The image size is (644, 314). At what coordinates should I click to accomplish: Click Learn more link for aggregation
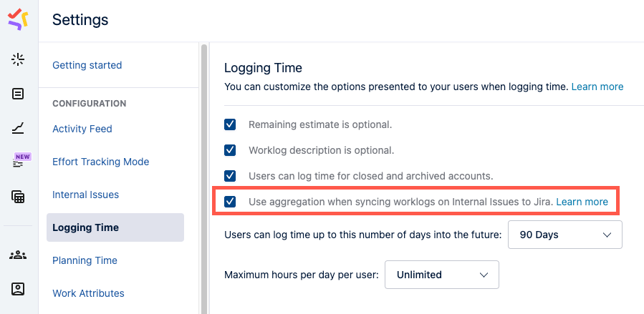tap(582, 202)
